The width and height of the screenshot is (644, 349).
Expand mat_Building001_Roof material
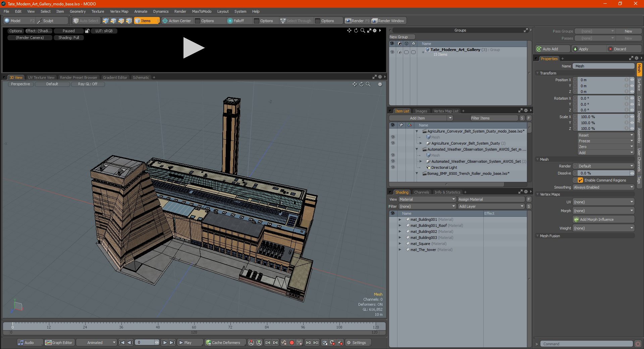point(400,226)
